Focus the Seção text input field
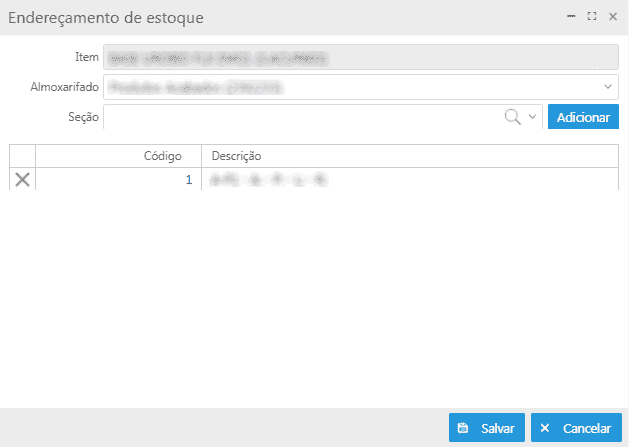 click(x=300, y=117)
